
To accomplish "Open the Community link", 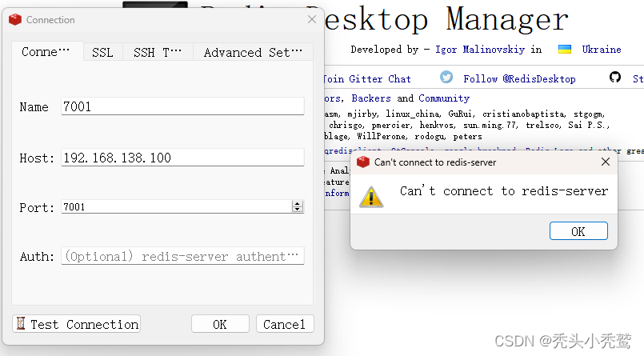I will pyautogui.click(x=444, y=98).
